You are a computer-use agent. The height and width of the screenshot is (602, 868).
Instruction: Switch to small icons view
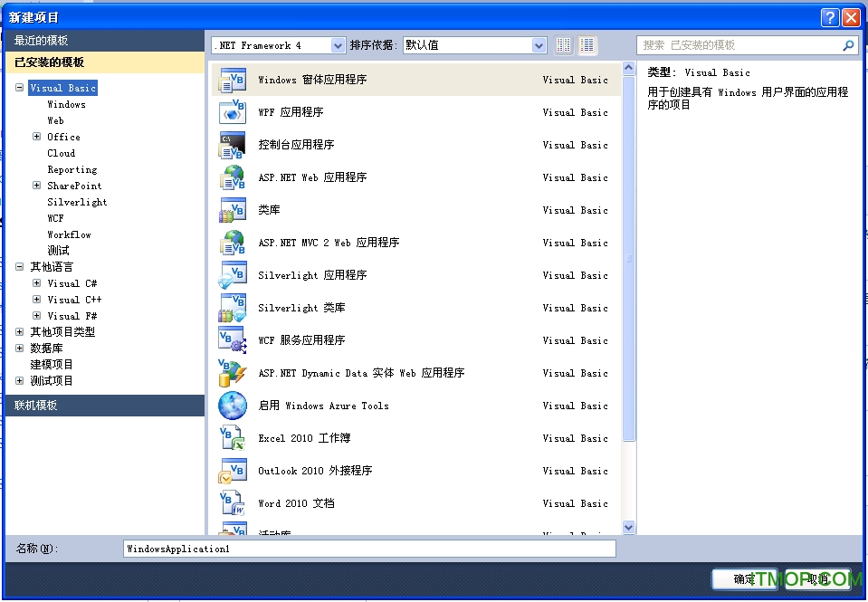click(564, 45)
